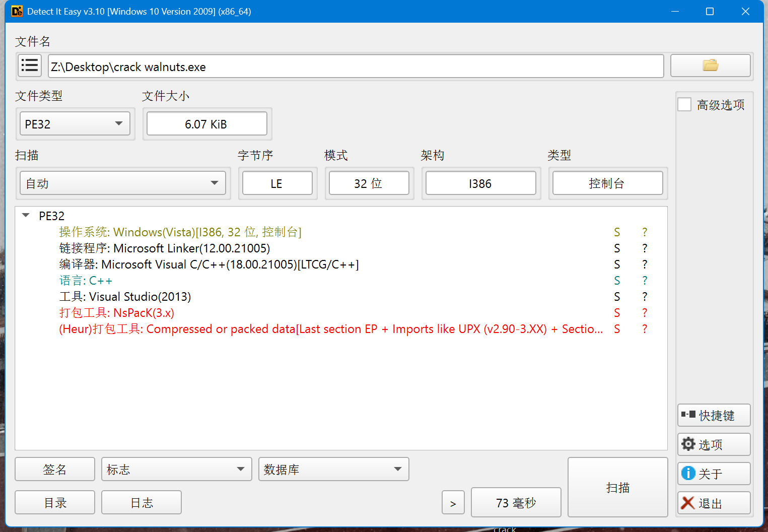Open the 快捷键 shortcuts button
The width and height of the screenshot is (768, 532).
714,415
